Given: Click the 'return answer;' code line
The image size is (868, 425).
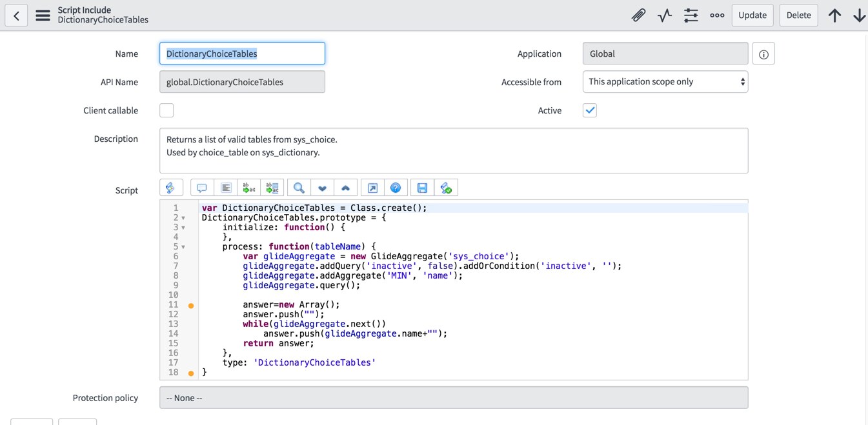Looking at the screenshot, I should click(278, 343).
